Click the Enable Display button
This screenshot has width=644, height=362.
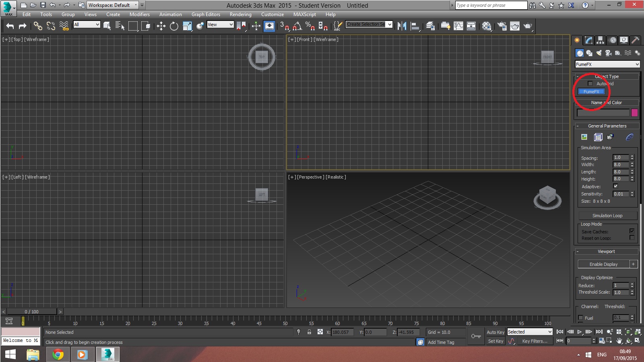point(604,264)
